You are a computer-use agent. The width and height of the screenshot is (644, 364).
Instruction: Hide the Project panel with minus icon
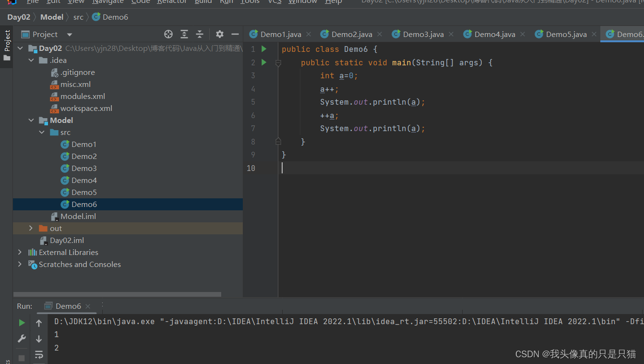click(235, 34)
